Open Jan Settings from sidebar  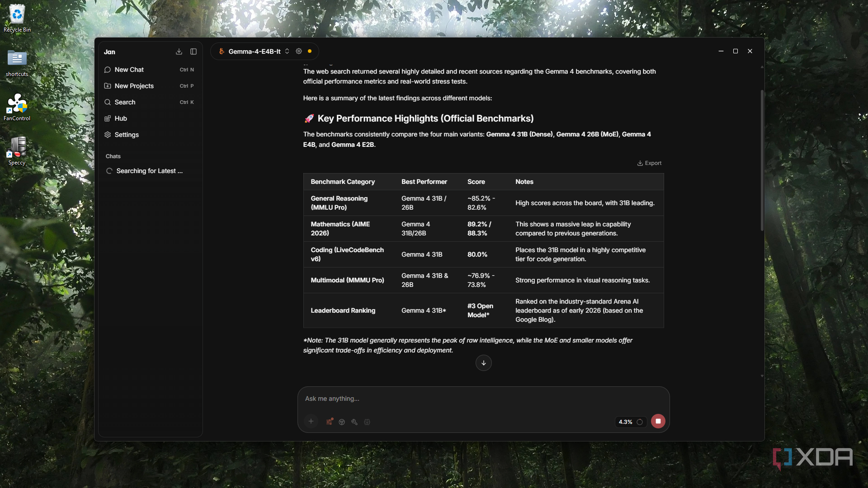(x=151, y=135)
